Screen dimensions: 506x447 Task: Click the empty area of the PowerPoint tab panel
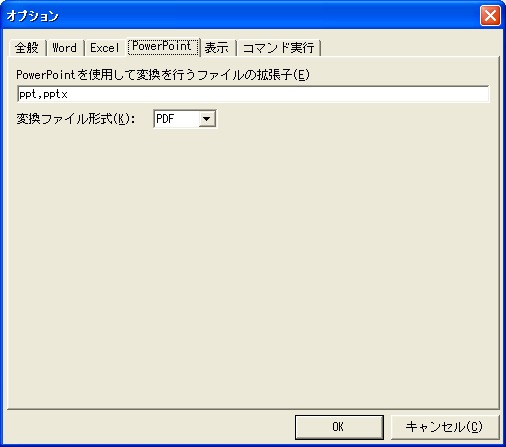[x=253, y=267]
